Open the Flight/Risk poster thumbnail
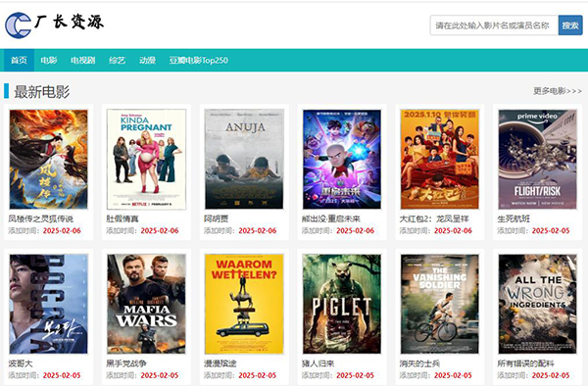This screenshot has height=386, width=588. [537, 160]
